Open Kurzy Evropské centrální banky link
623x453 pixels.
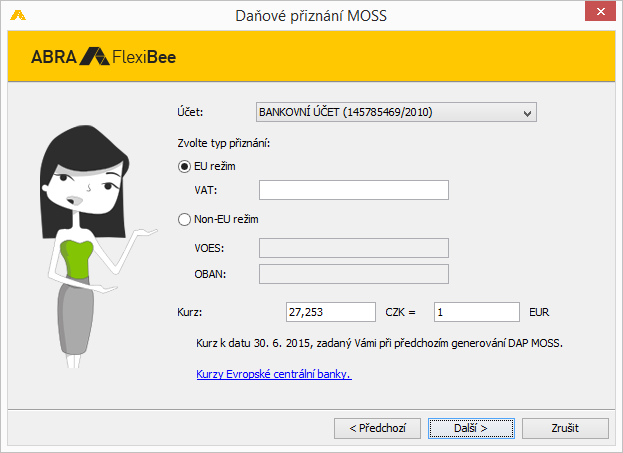pyautogui.click(x=274, y=374)
